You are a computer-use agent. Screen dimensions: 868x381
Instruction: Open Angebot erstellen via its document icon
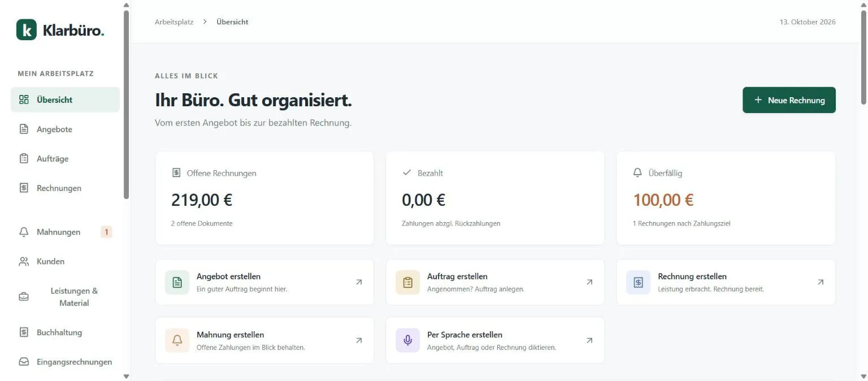pos(177,282)
